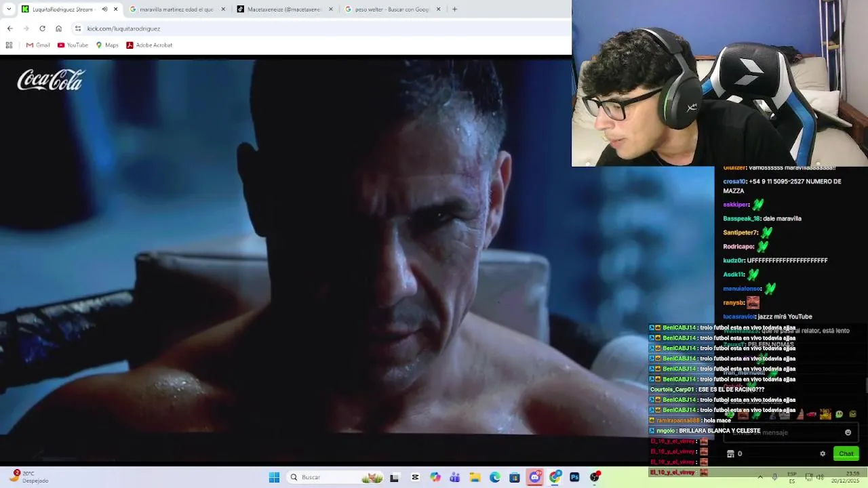View site information icon in address bar
Image resolution: width=868 pixels, height=488 pixels.
(78, 28)
